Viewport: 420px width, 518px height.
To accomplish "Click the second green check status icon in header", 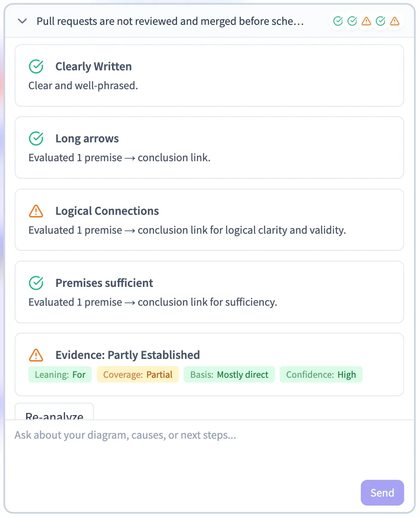I will pyautogui.click(x=352, y=21).
